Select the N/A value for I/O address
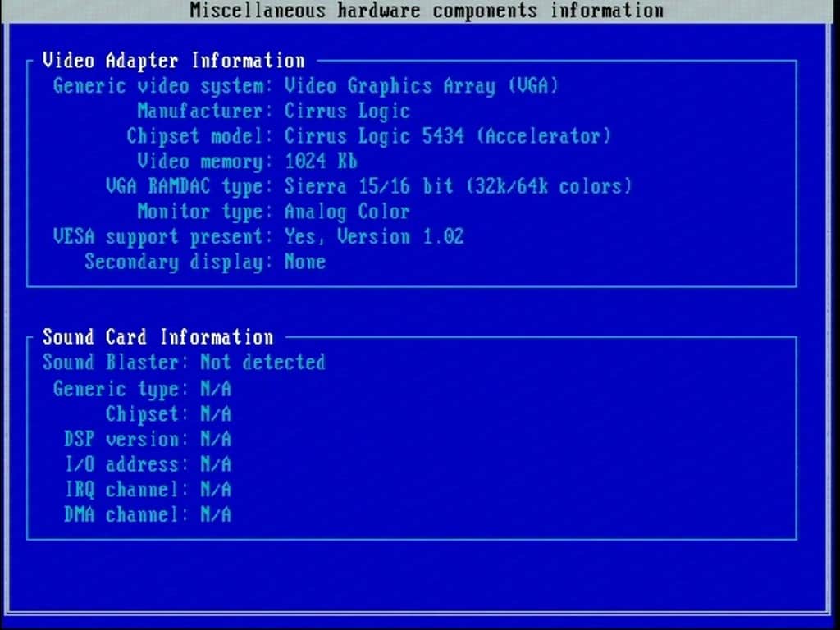 coord(216,464)
